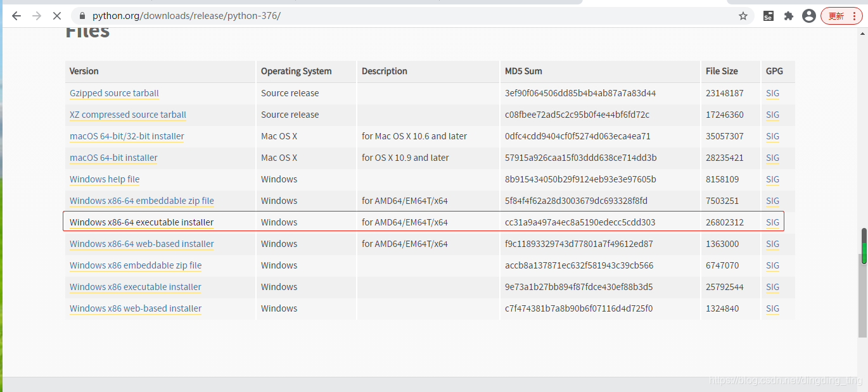Download Windows x86-64 embeddable zip file
The height and width of the screenshot is (392, 868).
[x=142, y=201]
